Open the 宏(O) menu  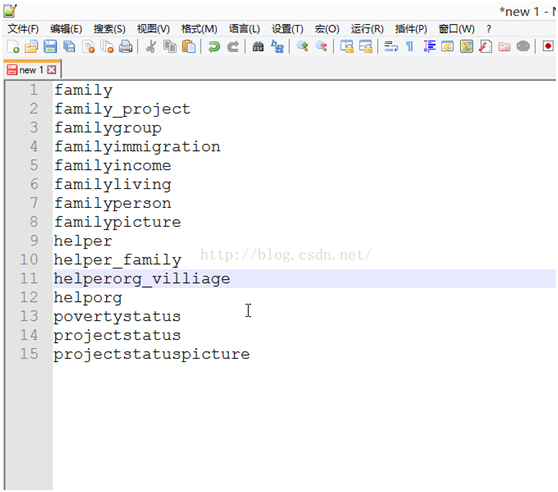(x=327, y=29)
